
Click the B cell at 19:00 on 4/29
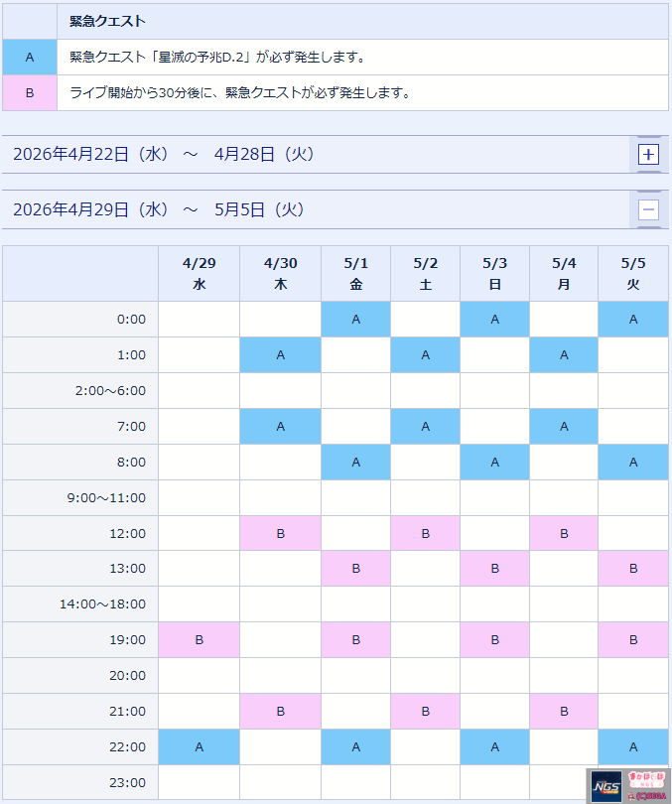pyautogui.click(x=199, y=640)
